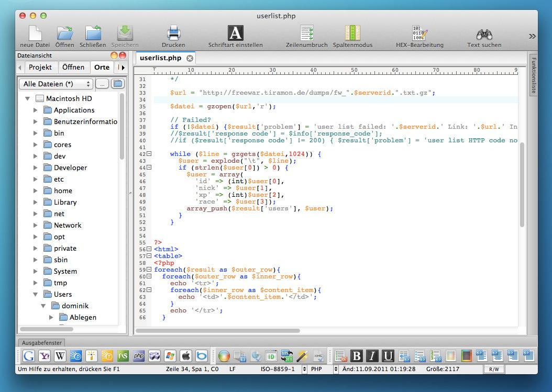Open 'Text suchen' binoculars tool

tap(484, 34)
